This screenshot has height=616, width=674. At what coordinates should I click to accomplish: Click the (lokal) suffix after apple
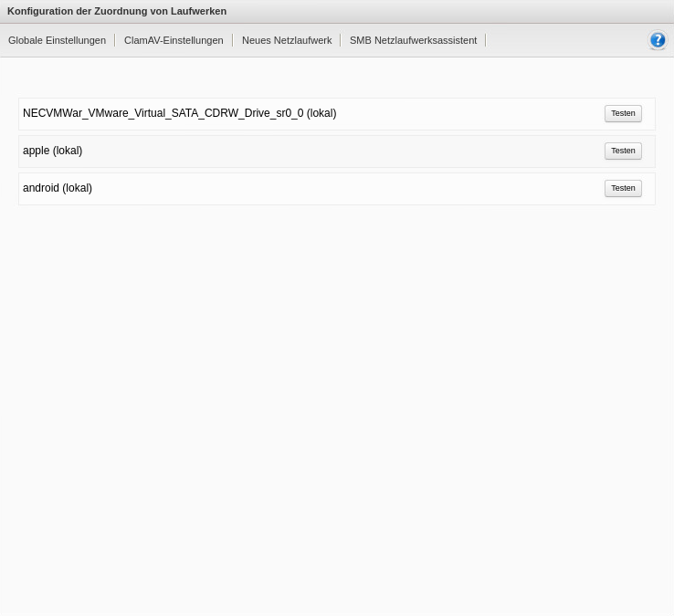68,151
